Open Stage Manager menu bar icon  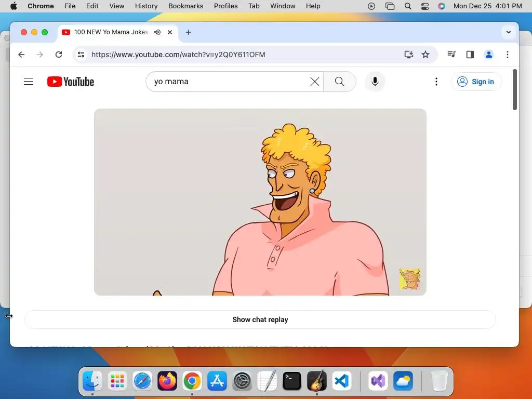[390, 6]
